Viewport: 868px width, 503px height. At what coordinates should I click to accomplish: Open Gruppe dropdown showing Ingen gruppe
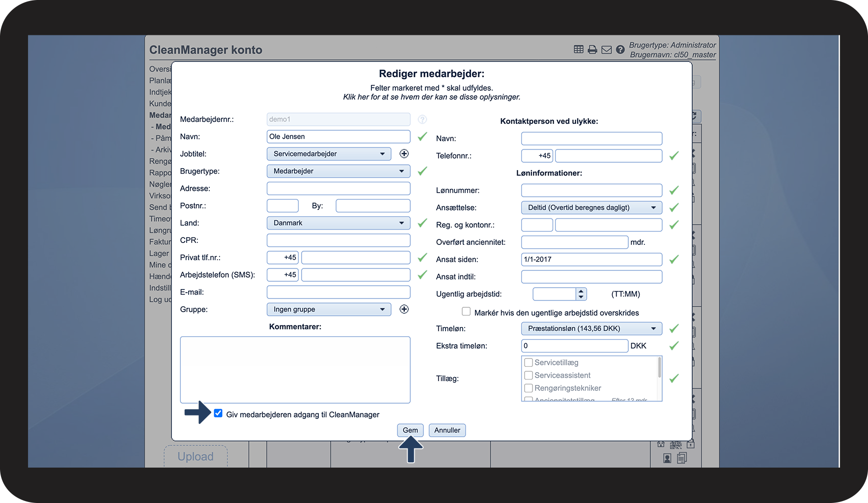pos(329,309)
